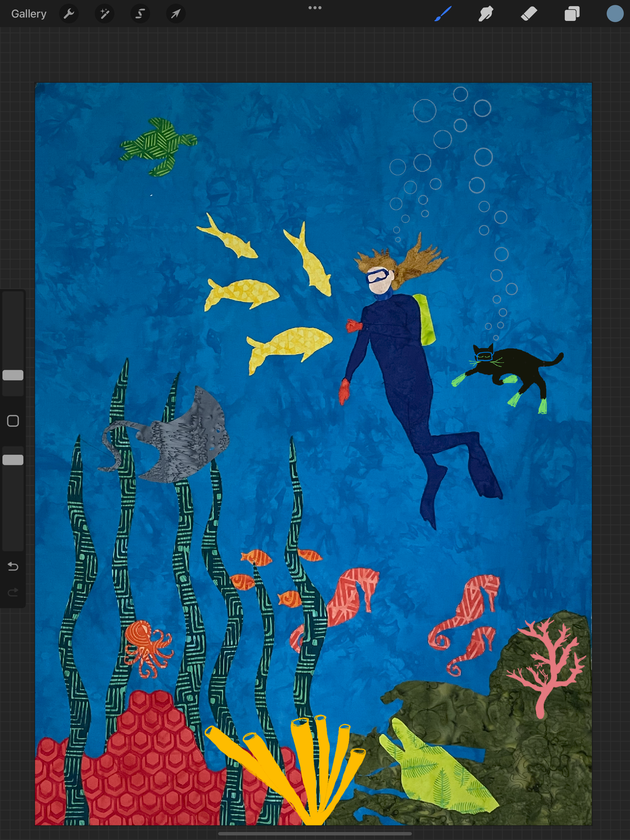This screenshot has height=840, width=630.
Task: Activate the Selection tool
Action: [140, 14]
